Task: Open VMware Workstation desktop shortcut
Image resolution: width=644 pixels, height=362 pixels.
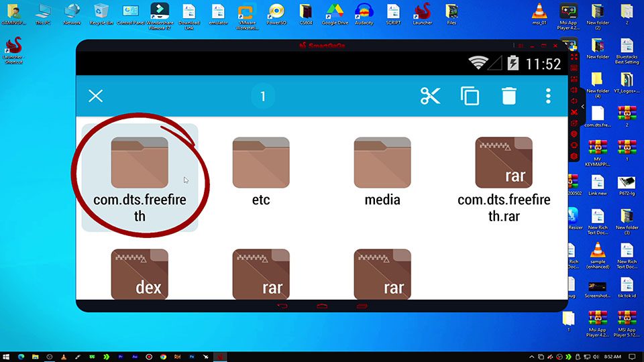Action: [x=248, y=16]
